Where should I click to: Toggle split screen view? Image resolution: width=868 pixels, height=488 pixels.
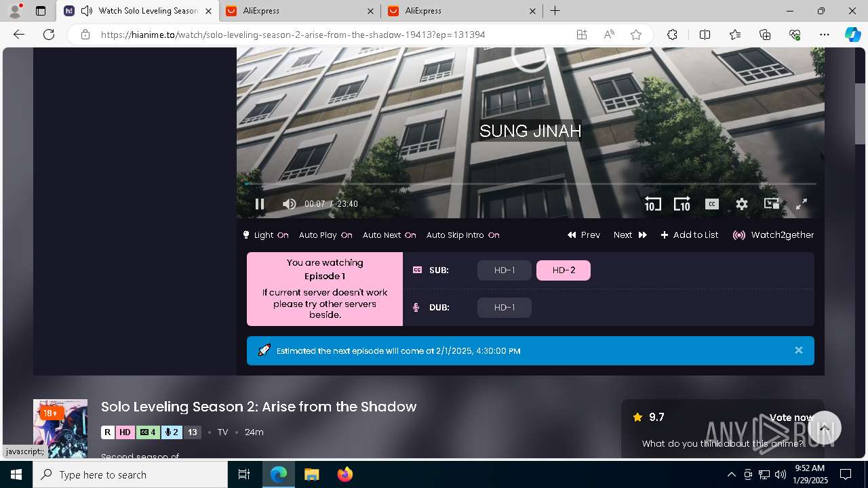click(x=705, y=35)
